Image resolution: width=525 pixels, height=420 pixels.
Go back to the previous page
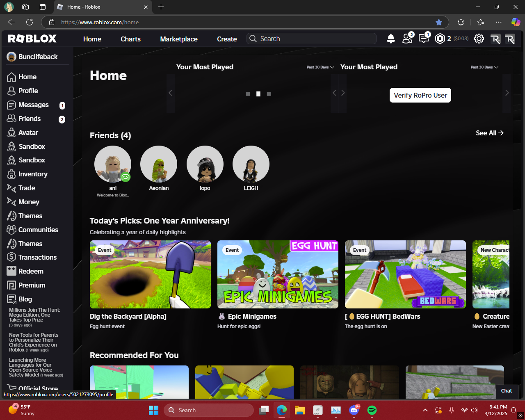point(11,22)
